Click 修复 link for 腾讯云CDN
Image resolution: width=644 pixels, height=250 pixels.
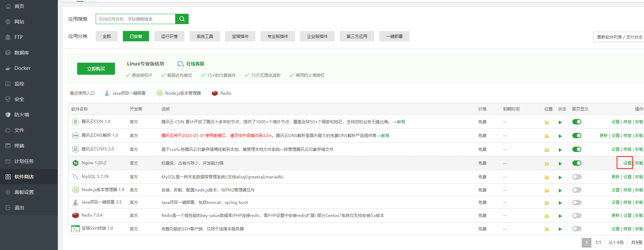coord(627,122)
